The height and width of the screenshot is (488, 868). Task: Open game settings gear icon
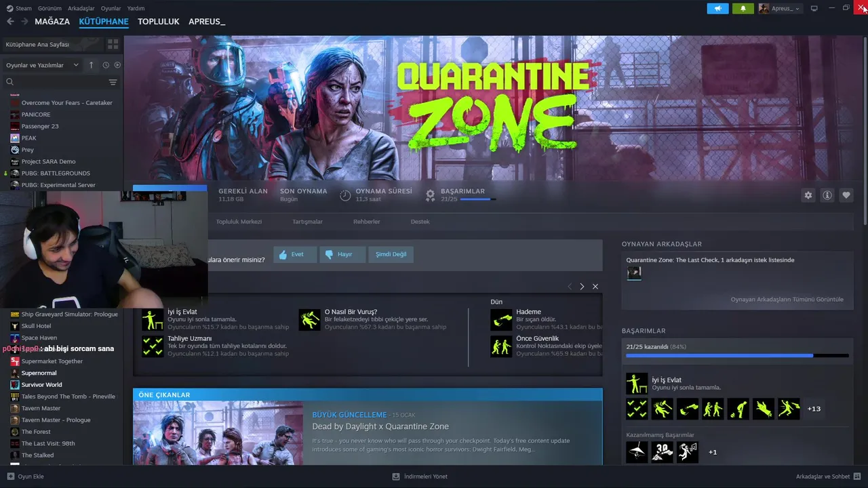(x=808, y=195)
